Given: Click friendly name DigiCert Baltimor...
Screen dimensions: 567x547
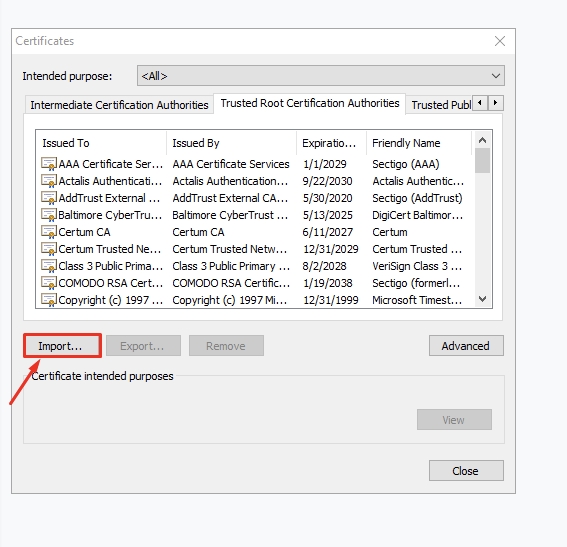Looking at the screenshot, I should click(x=417, y=215).
